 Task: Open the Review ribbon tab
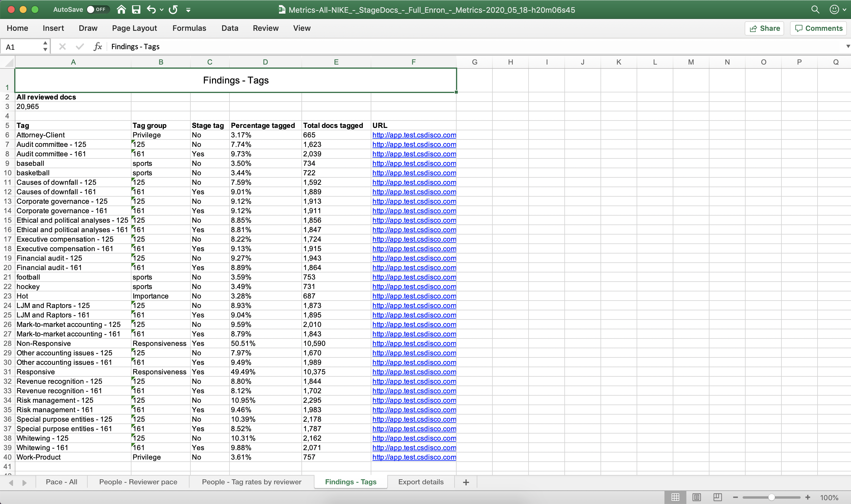(x=266, y=28)
